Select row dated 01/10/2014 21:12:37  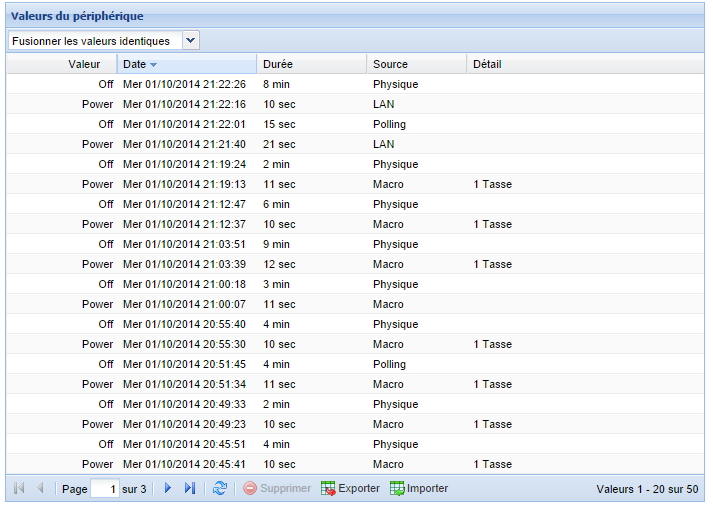355,224
